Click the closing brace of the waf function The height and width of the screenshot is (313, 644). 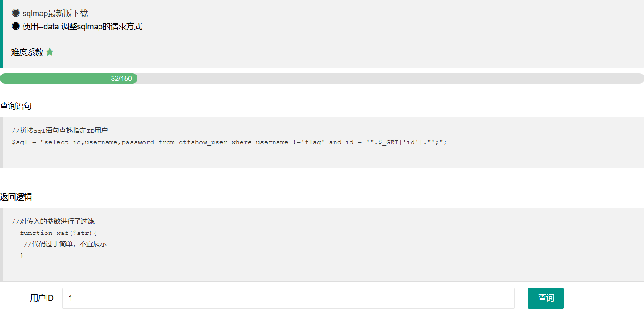tap(22, 256)
